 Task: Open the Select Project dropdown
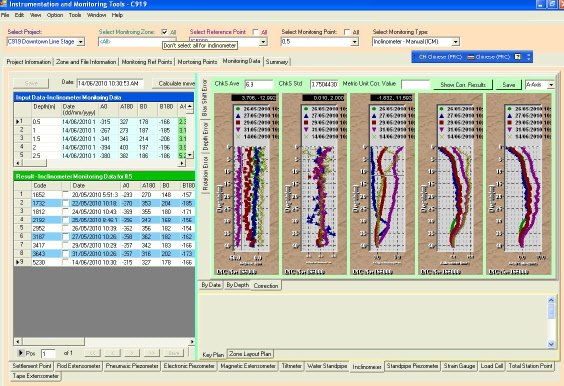pyautogui.click(x=81, y=42)
